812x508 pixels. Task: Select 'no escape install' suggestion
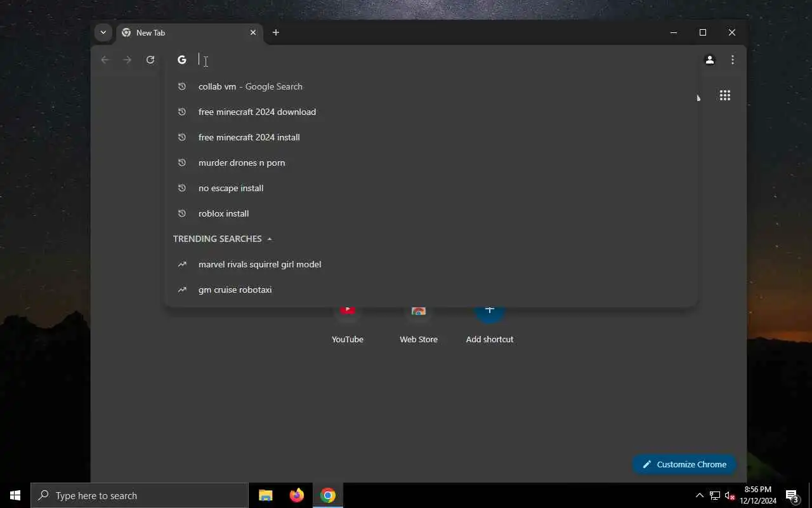coord(431,188)
